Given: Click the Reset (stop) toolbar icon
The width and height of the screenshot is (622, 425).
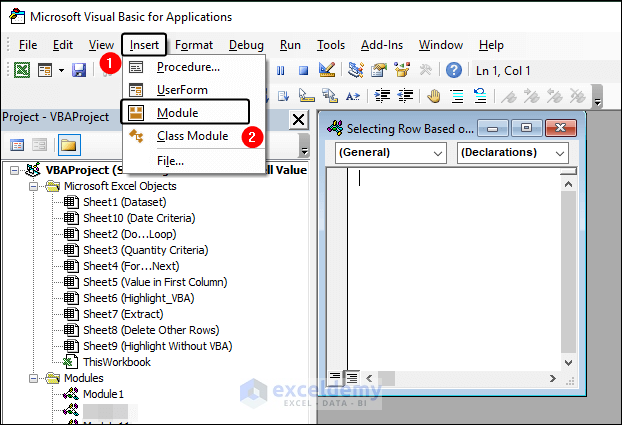Looking at the screenshot, I should pyautogui.click(x=303, y=71).
